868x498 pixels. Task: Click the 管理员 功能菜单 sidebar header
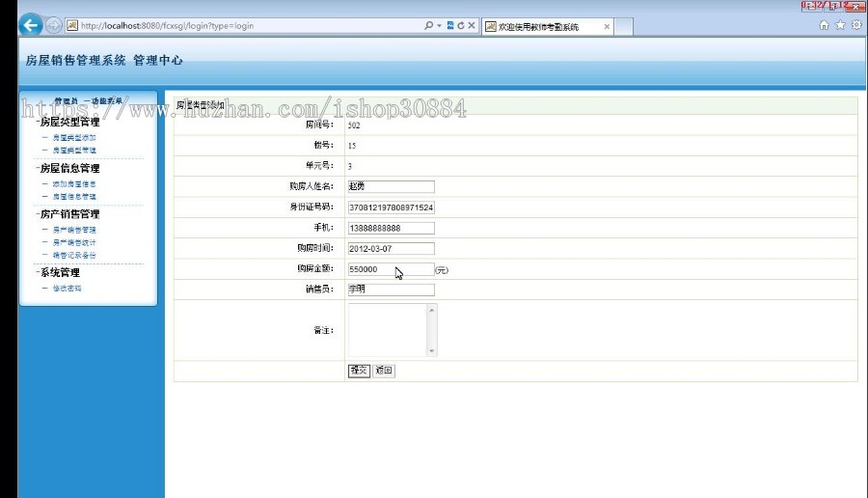[x=88, y=101]
